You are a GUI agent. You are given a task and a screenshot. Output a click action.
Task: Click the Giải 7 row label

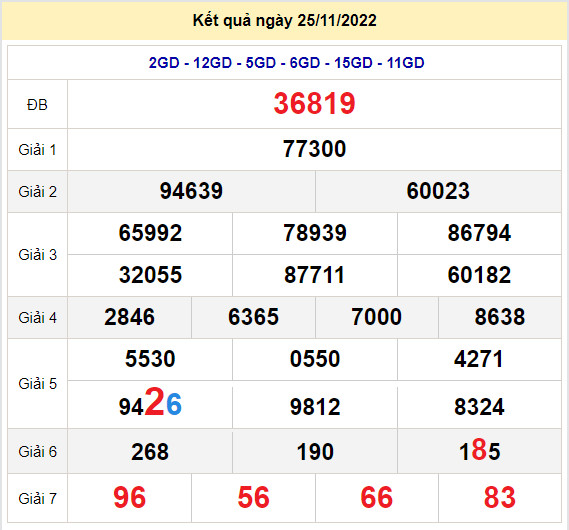pos(37,499)
